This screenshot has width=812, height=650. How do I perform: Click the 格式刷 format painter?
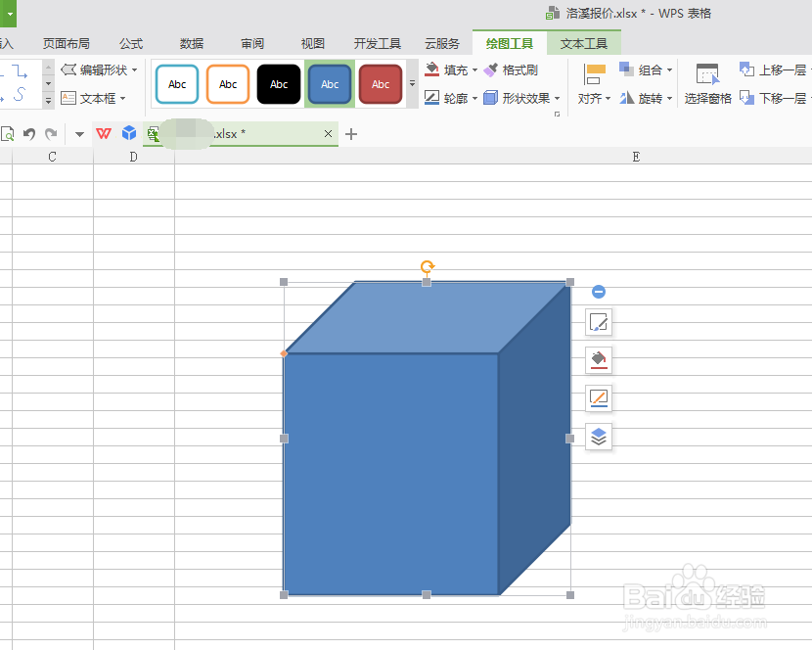[511, 70]
